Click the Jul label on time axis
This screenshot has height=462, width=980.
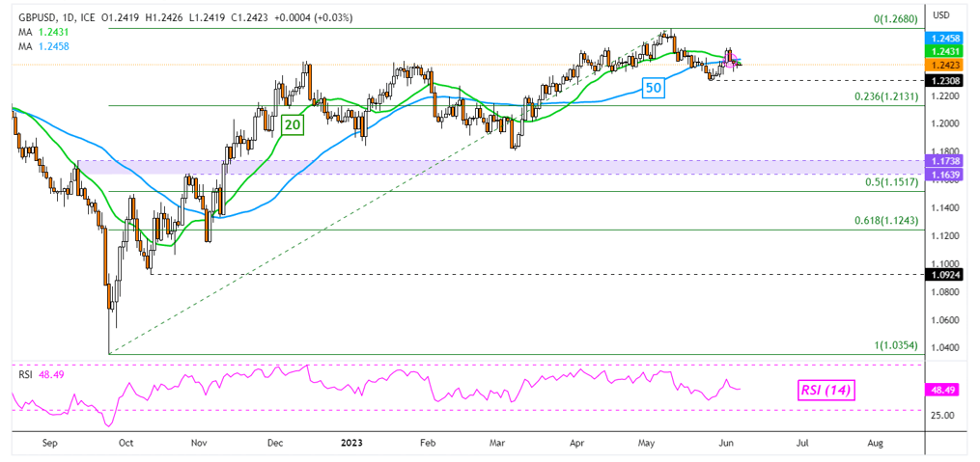tap(802, 443)
